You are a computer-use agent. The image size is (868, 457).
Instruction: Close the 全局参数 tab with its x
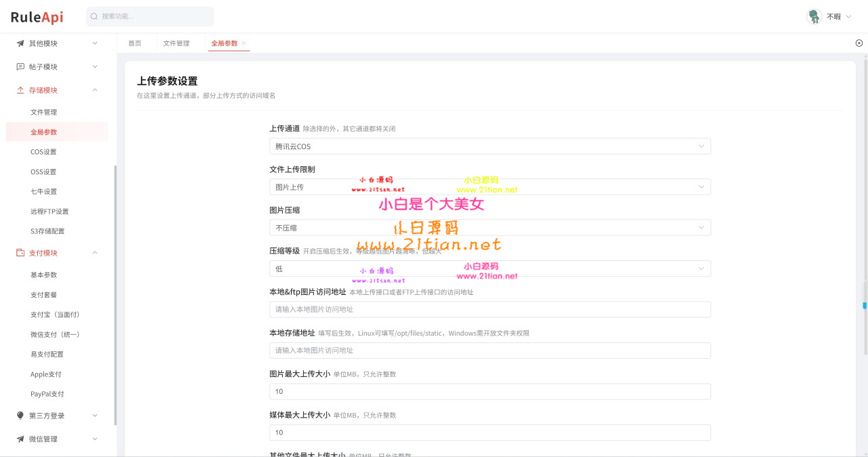click(244, 43)
